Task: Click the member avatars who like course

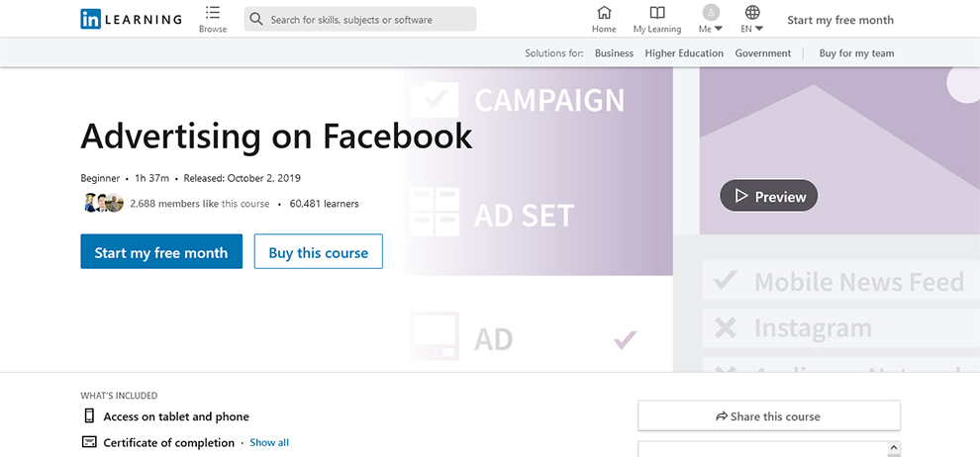Action: click(x=104, y=203)
